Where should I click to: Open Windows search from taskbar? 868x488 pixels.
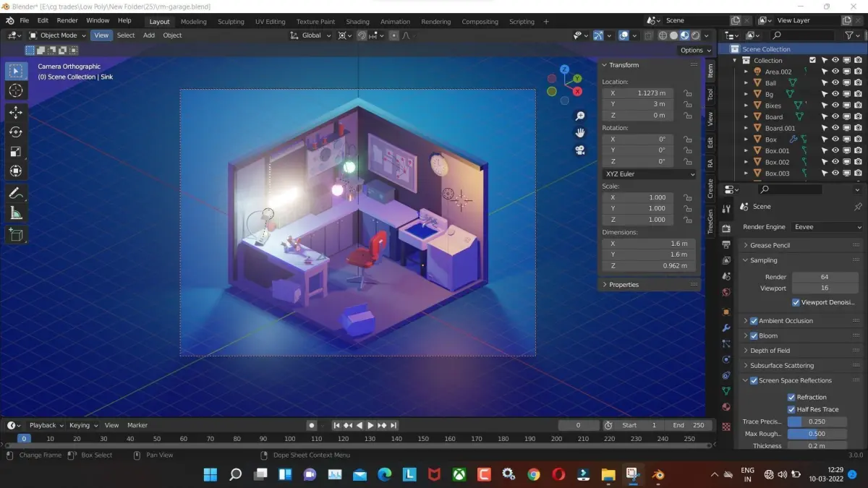click(x=235, y=474)
